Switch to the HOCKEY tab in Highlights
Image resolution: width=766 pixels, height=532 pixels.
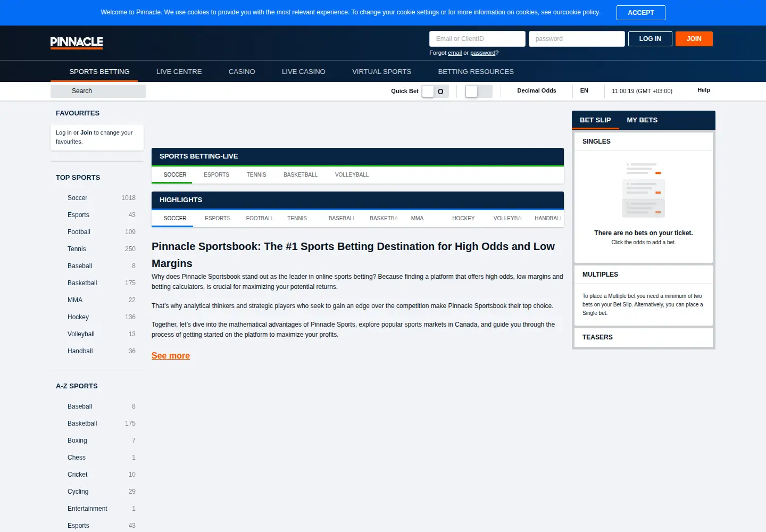463,219
